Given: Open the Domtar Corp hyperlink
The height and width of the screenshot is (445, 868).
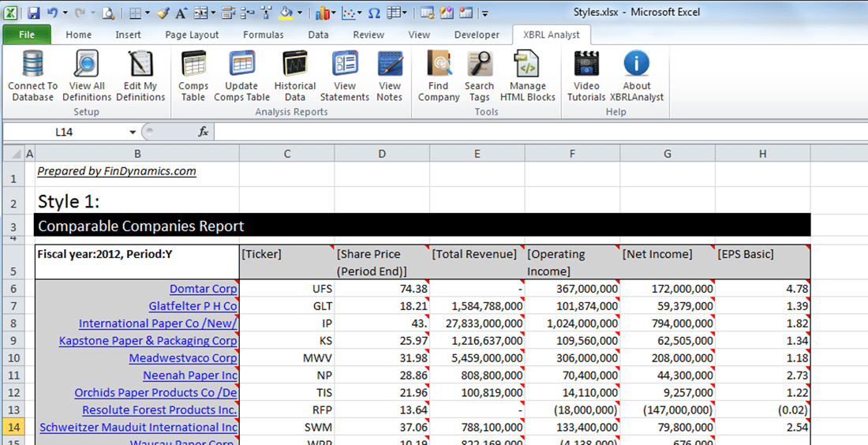Looking at the screenshot, I should coord(203,289).
